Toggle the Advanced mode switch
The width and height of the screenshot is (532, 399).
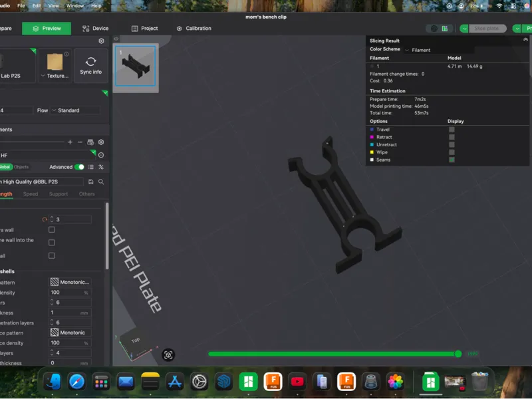coord(79,167)
